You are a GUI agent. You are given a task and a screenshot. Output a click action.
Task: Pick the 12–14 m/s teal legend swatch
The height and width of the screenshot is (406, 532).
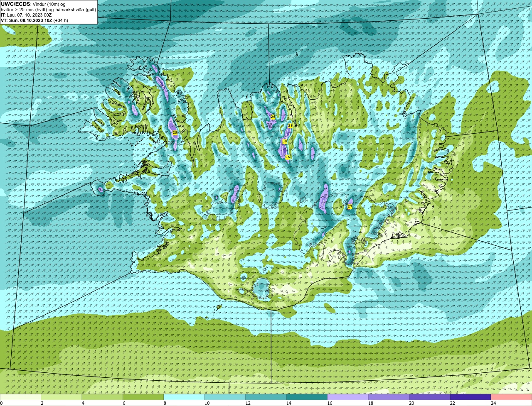(266, 397)
